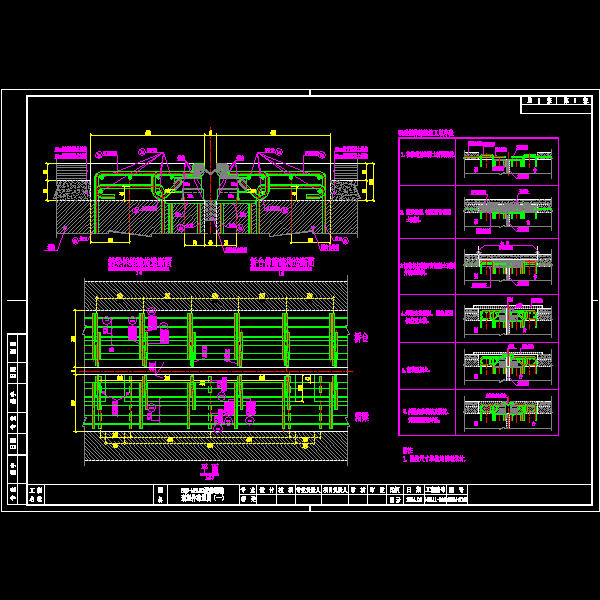
Task: Click the grey expansion joint profile at the section center
Action: pyautogui.click(x=210, y=171)
